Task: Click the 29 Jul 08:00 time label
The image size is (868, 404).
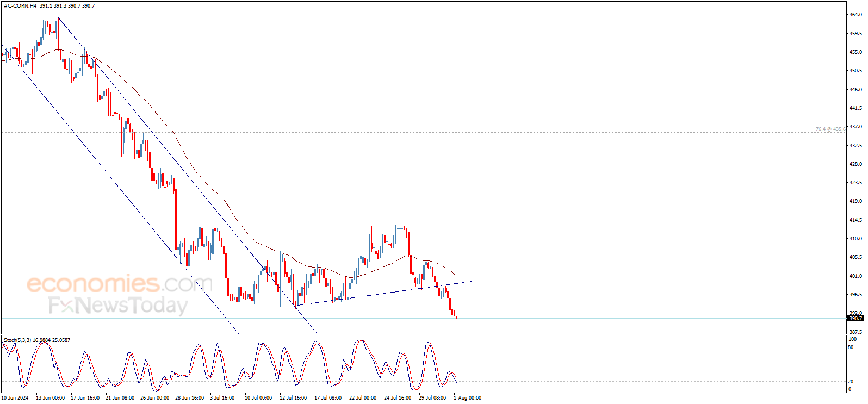Action: 432,398
